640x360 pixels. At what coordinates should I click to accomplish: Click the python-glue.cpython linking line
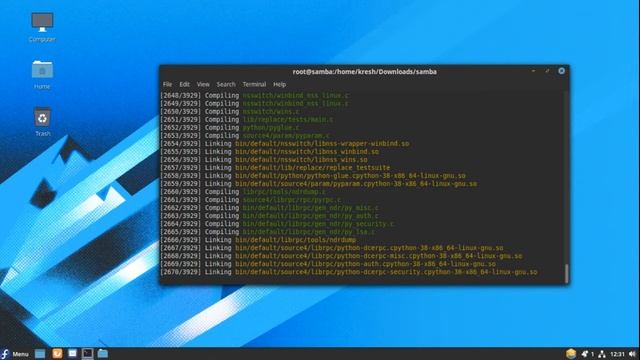point(313,176)
